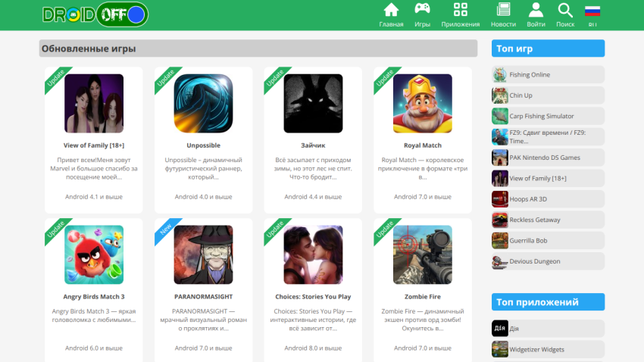The width and height of the screenshot is (644, 362).
Task: Click the Зайчик title link
Action: click(x=313, y=145)
